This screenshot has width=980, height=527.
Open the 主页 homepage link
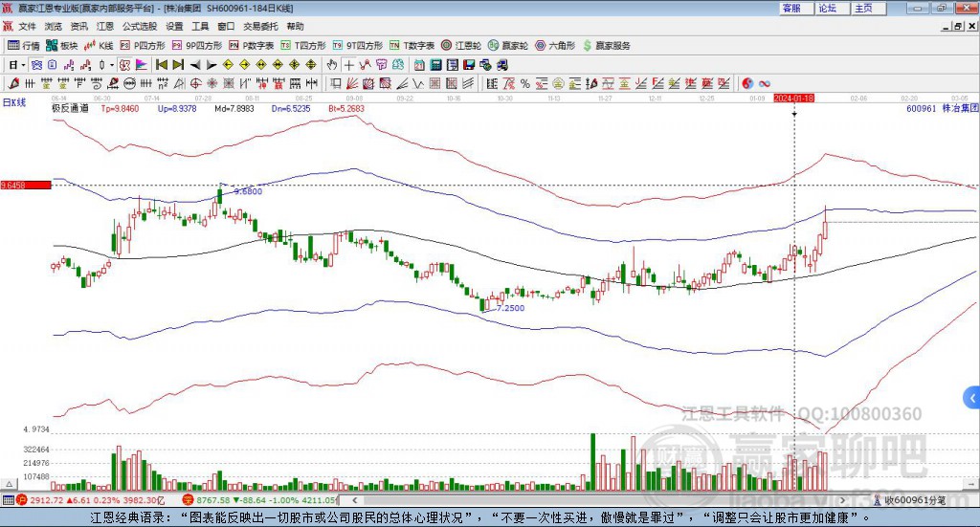[x=864, y=8]
